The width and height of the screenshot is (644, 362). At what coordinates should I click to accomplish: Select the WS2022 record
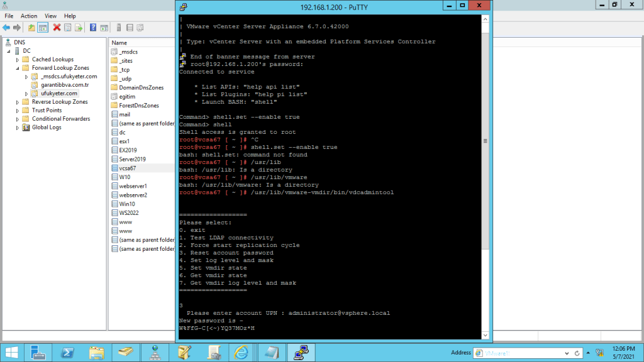(x=129, y=213)
